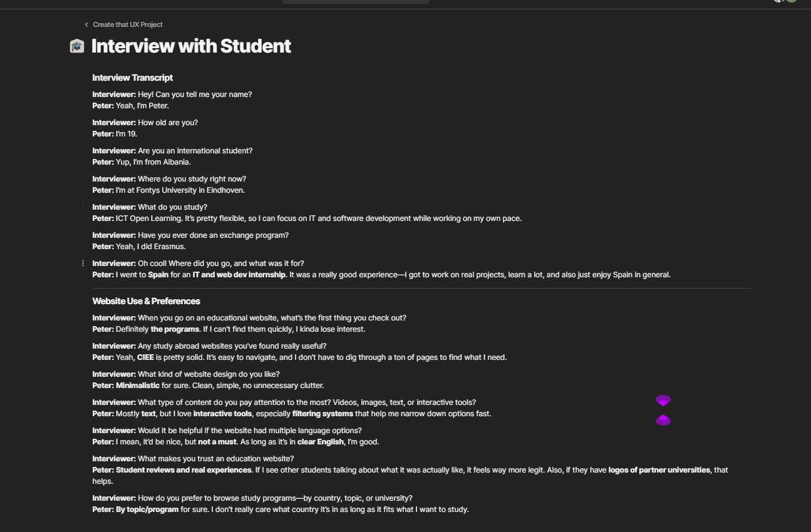This screenshot has height=532, width=811.
Task: Click the search bar at the top
Action: 355,1
